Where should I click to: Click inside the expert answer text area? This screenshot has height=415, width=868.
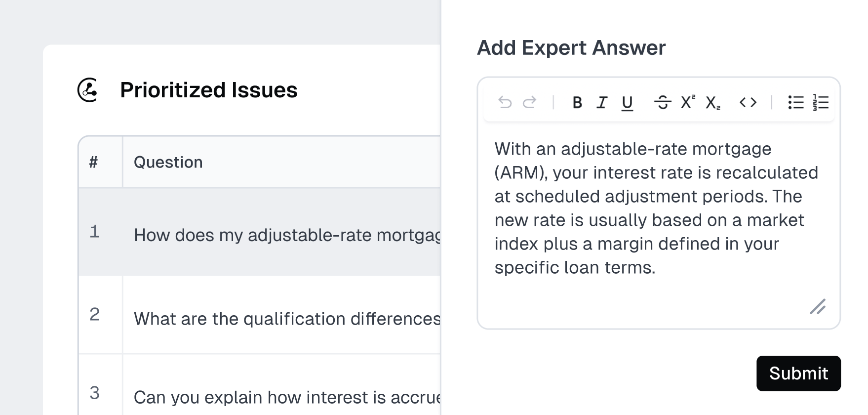coord(658,208)
